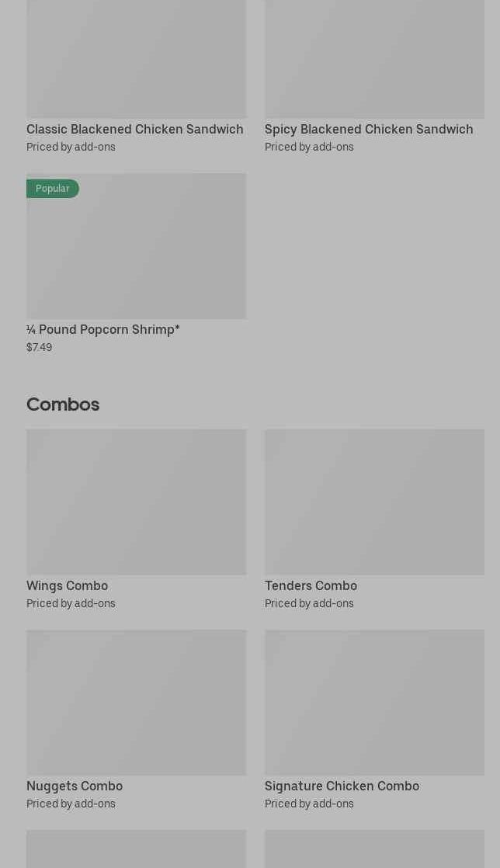Open the Nuggets Combo image thumbnail
The height and width of the screenshot is (868, 500).
click(136, 703)
